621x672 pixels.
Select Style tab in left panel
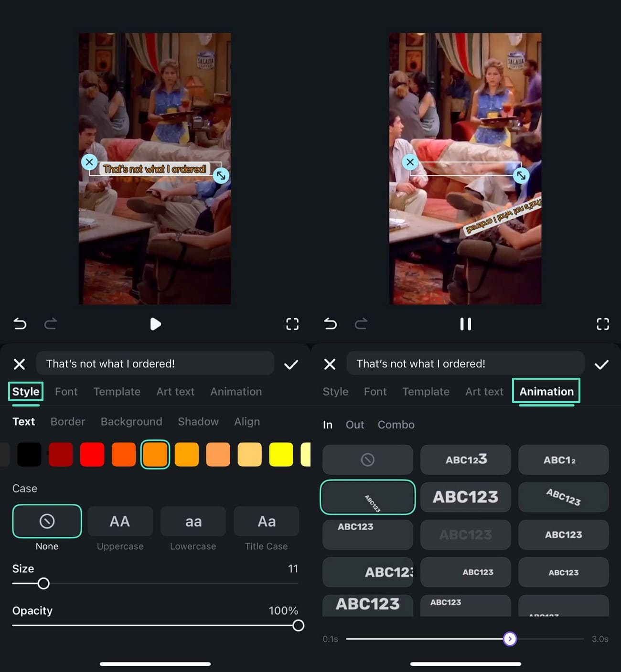pyautogui.click(x=26, y=392)
